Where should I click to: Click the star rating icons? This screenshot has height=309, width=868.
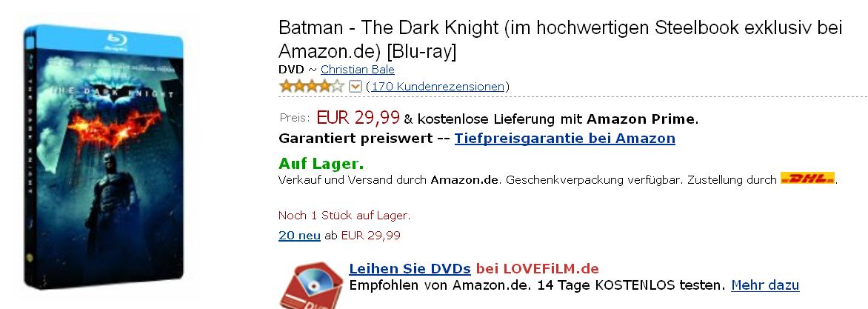click(x=312, y=87)
